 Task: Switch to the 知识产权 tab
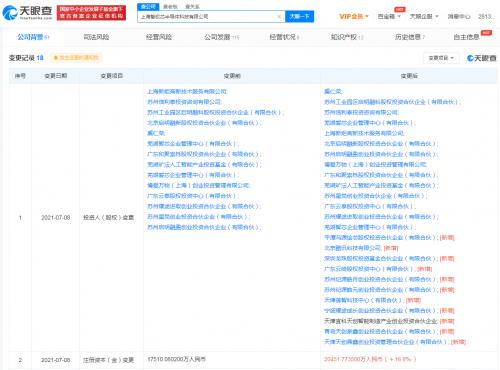tap(347, 37)
